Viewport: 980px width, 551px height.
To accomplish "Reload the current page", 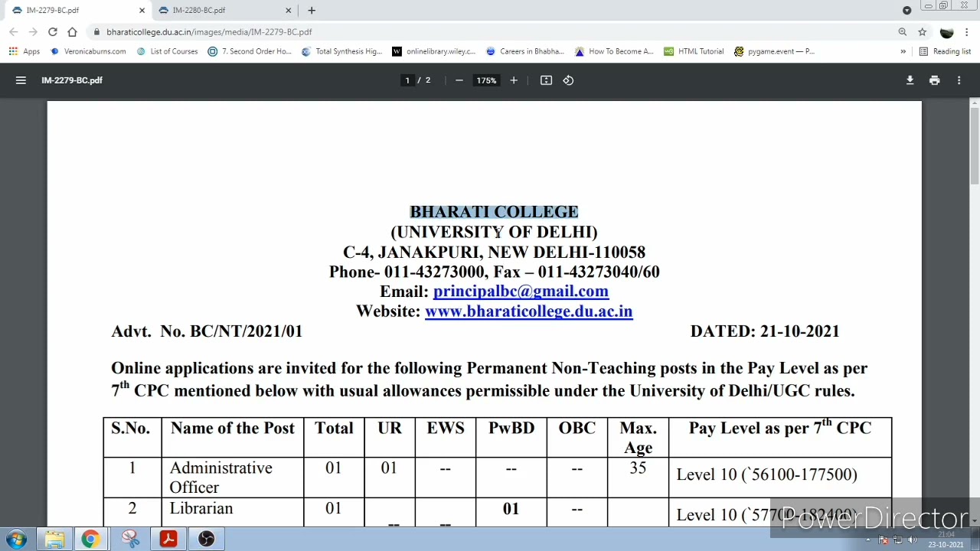I will point(52,32).
